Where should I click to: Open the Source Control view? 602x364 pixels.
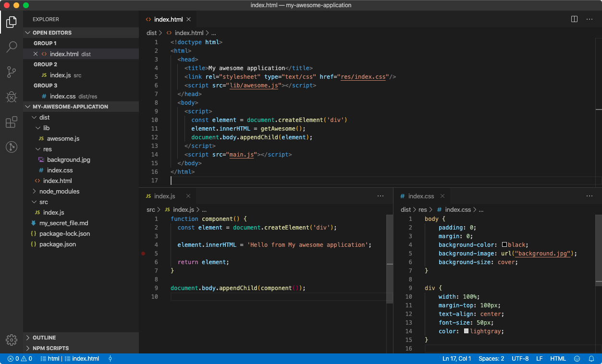pyautogui.click(x=11, y=72)
